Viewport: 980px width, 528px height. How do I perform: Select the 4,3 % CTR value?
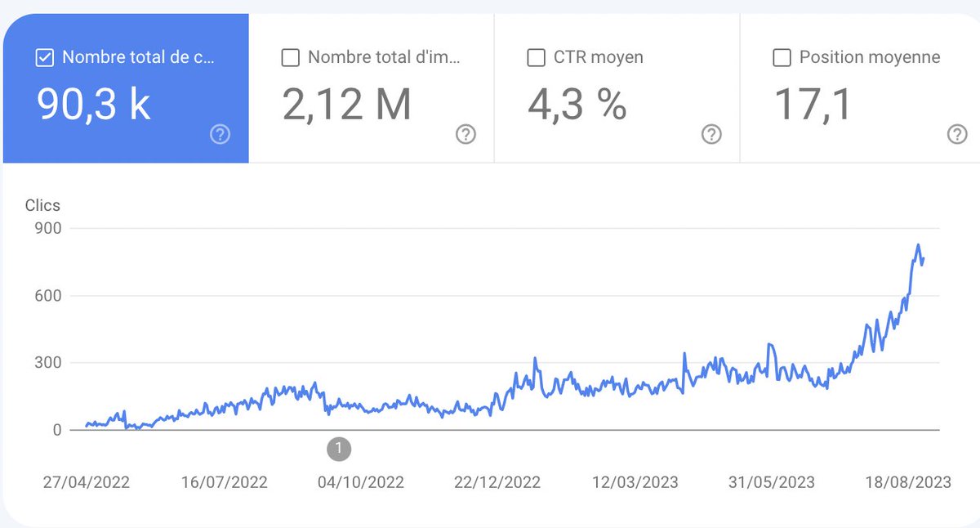(577, 104)
